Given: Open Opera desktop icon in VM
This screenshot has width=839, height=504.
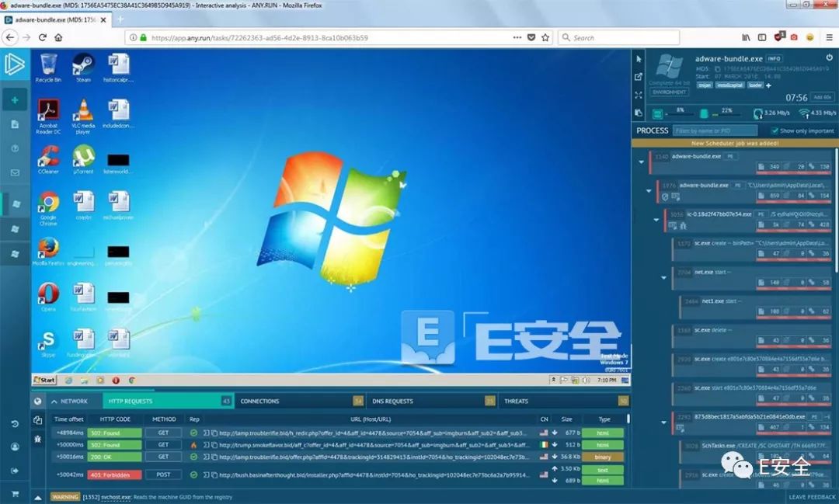Looking at the screenshot, I should click(x=48, y=297).
